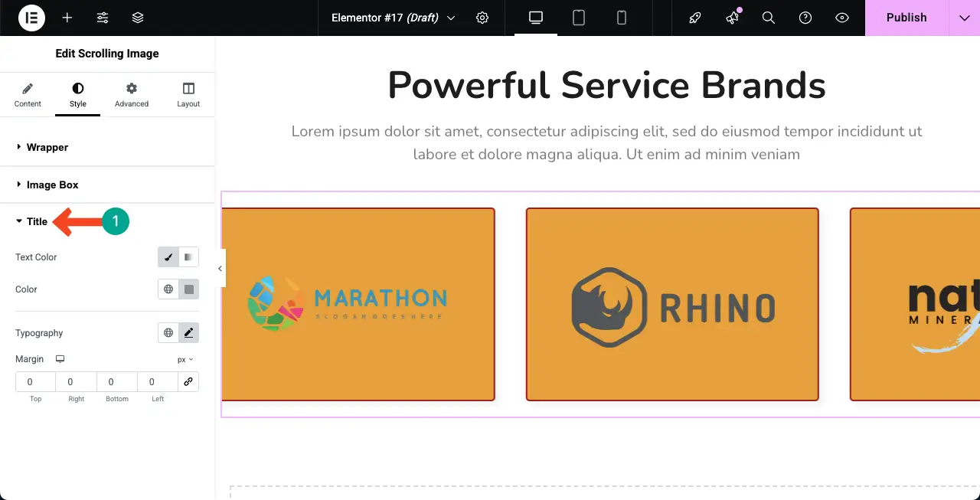This screenshot has width=980, height=500.
Task: Focus the Margin Left input
Action: coord(158,382)
